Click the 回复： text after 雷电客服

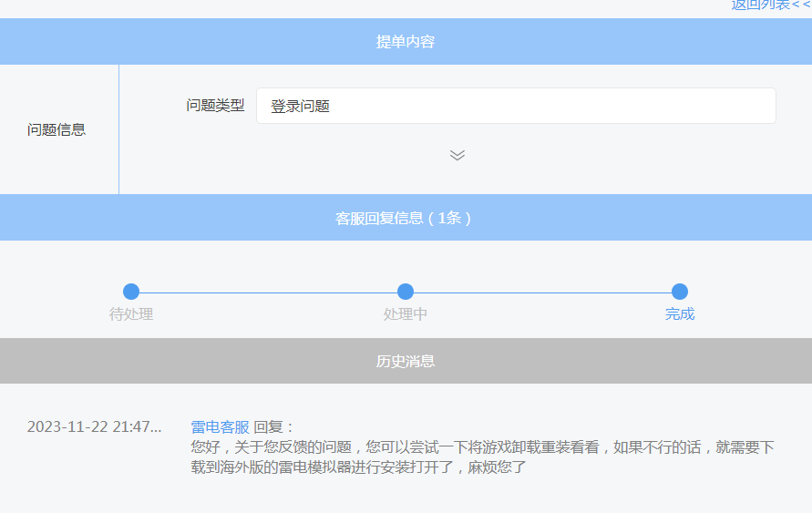point(274,426)
